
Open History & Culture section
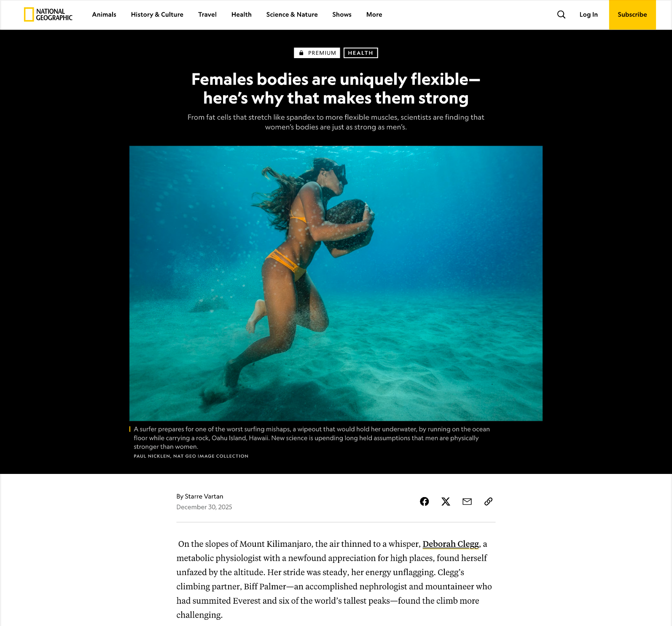click(157, 15)
